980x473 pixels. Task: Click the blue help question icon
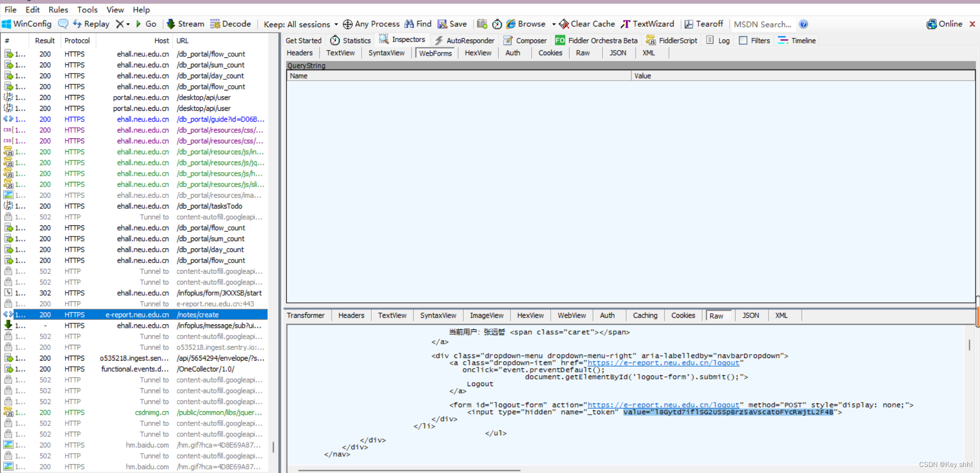click(804, 24)
